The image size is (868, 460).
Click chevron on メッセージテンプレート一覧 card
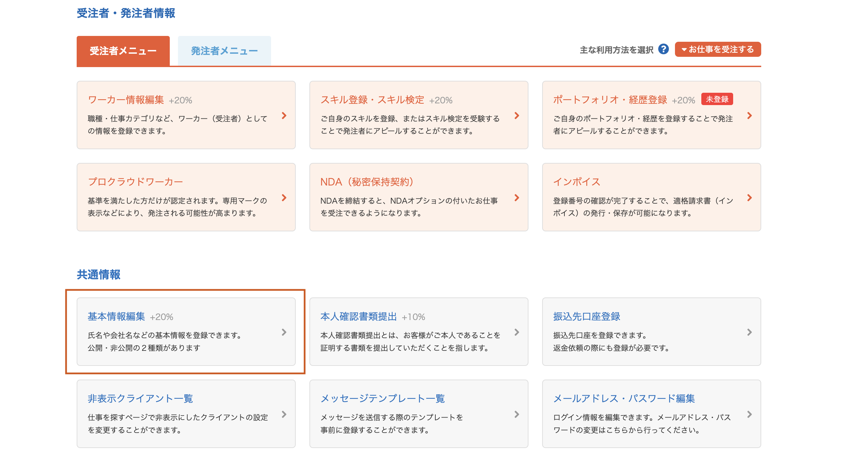click(517, 414)
